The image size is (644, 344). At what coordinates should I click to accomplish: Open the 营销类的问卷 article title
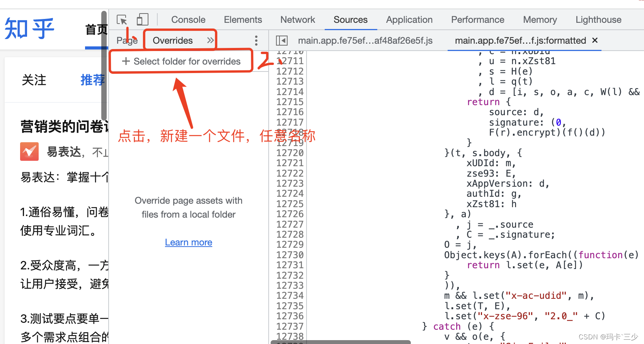(x=65, y=126)
